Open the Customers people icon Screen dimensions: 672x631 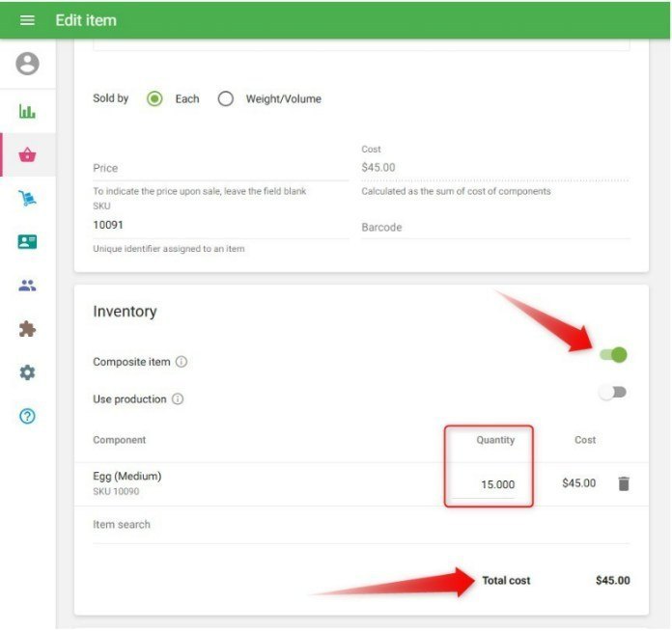click(x=27, y=286)
